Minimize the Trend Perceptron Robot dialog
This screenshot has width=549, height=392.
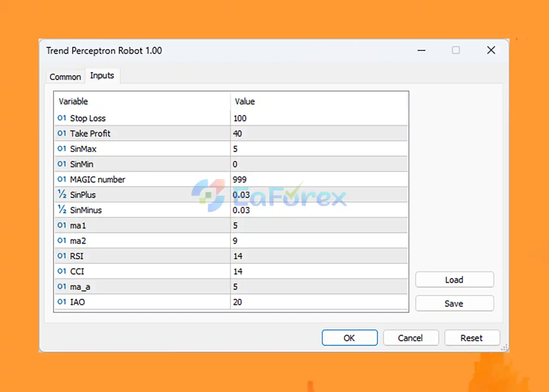[x=422, y=50]
